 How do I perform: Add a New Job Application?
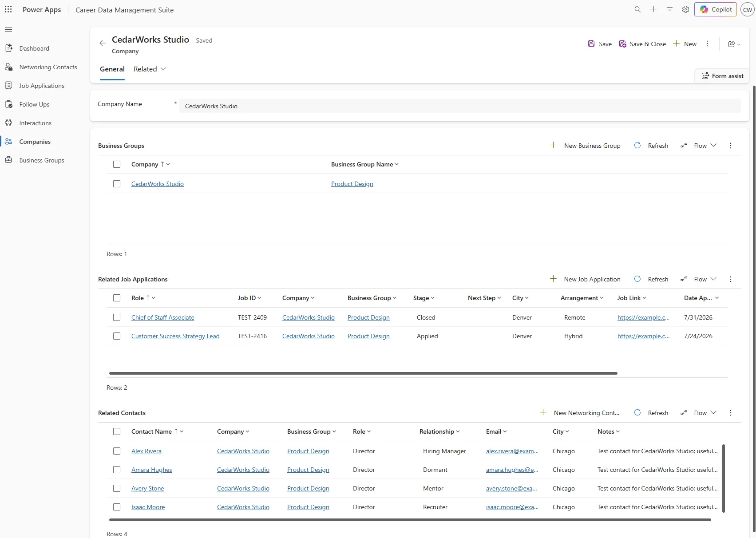[x=585, y=279]
